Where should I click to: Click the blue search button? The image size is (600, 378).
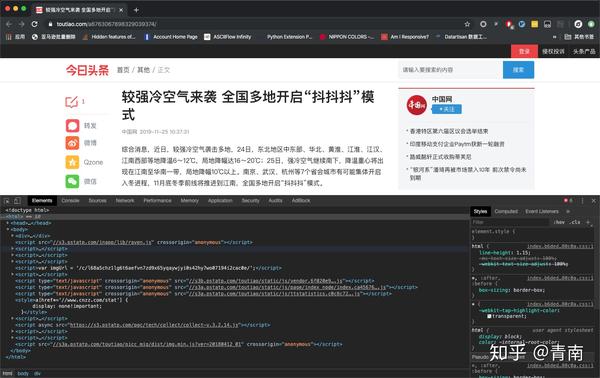[518, 70]
